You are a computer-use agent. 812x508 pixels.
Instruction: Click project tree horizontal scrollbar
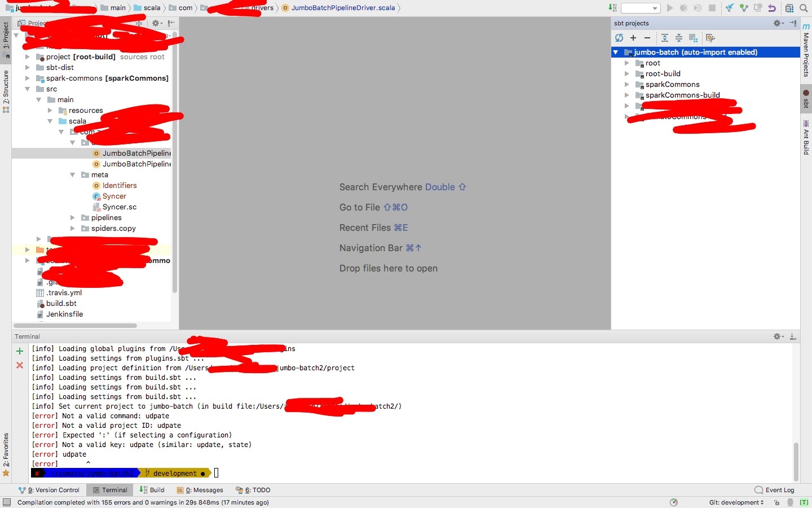pos(75,326)
